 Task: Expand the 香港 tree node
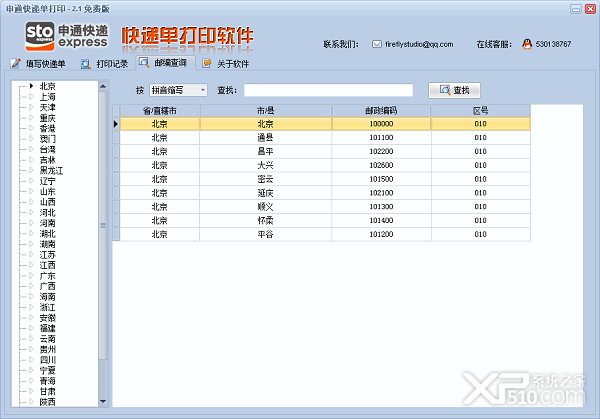coord(32,128)
